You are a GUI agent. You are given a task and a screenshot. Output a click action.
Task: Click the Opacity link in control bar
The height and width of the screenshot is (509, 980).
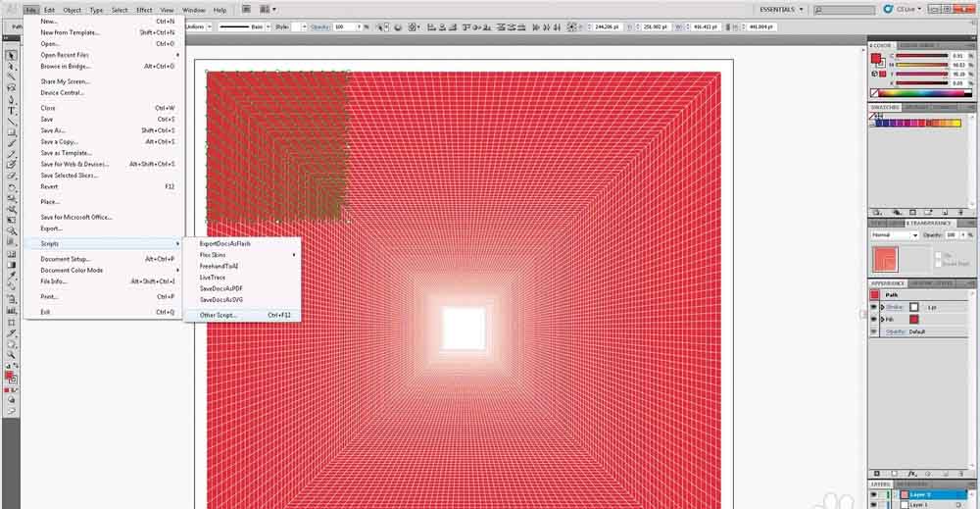pyautogui.click(x=319, y=26)
